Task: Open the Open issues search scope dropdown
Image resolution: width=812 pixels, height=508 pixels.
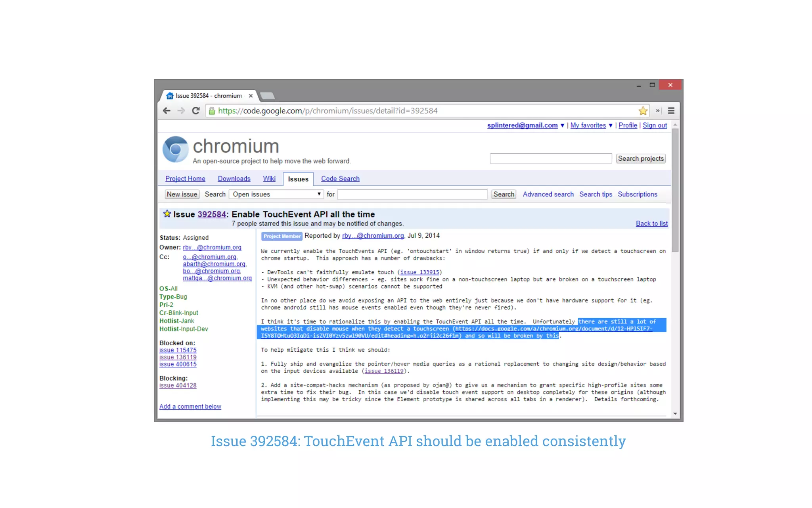Action: [x=276, y=194]
